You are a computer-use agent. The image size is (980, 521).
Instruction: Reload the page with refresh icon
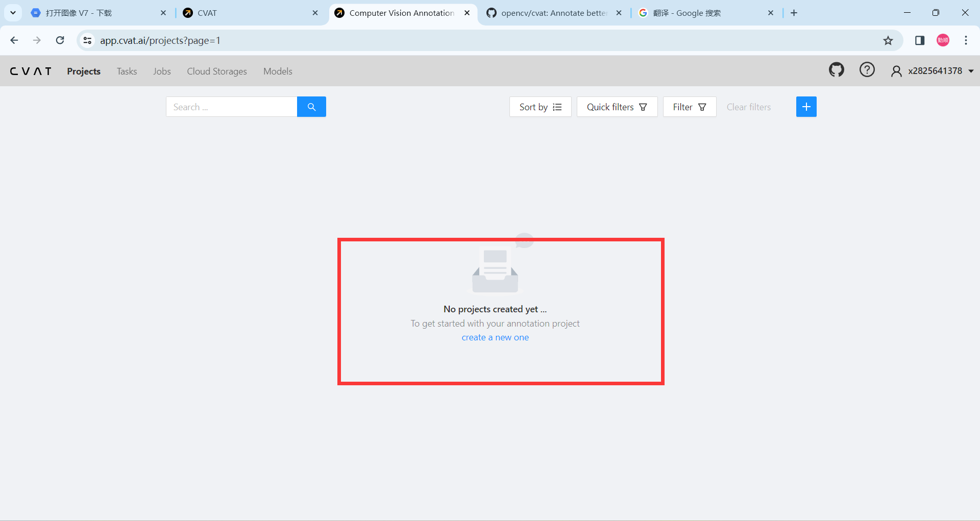coord(60,40)
